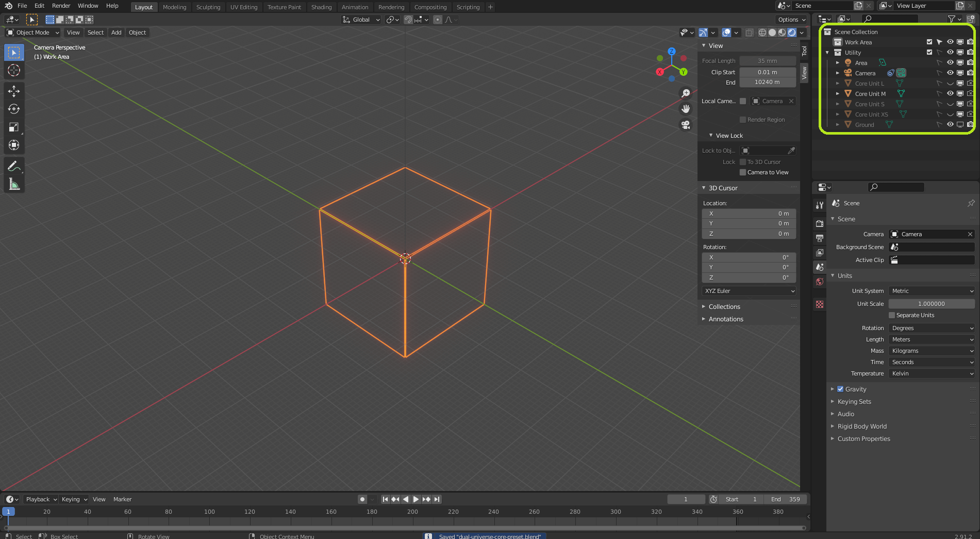Open the Render Properties tab

tap(820, 223)
